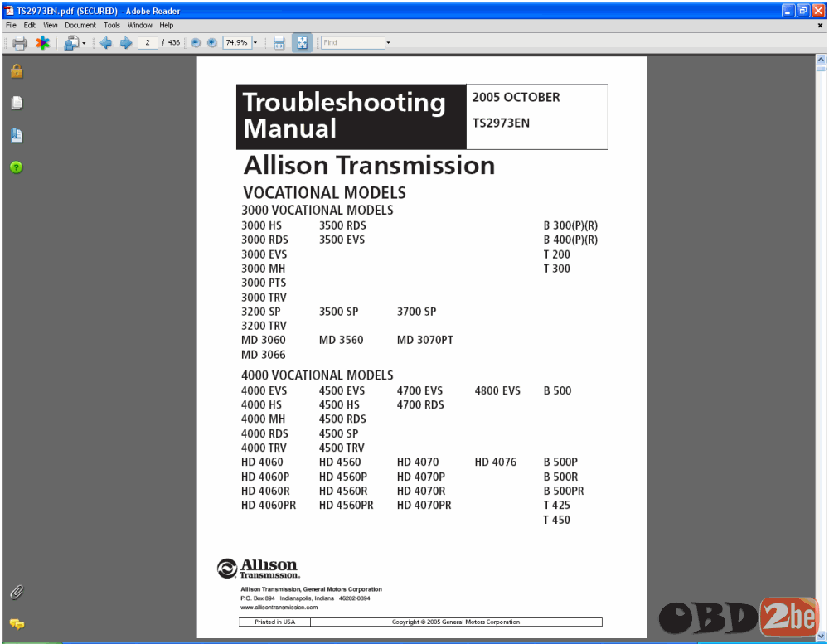Click the 'Allison Transmission' title text
829x644 pixels.
(369, 166)
